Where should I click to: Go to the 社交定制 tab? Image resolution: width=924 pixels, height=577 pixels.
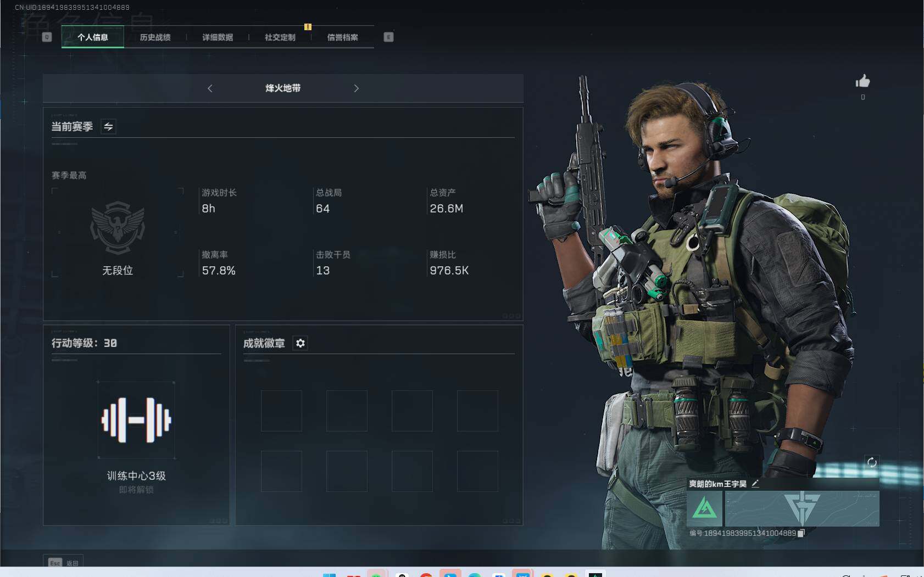(280, 37)
